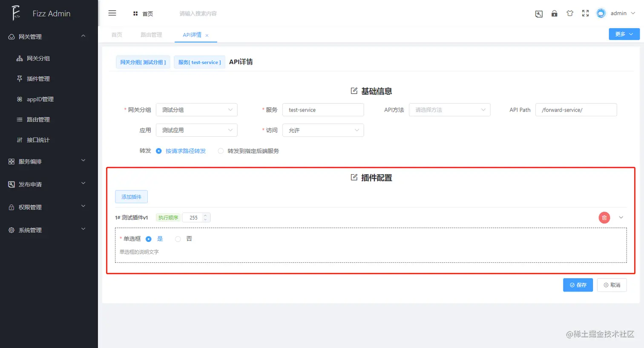
Task: Open the 网关分组 dropdown showing 测试分组
Action: (197, 110)
